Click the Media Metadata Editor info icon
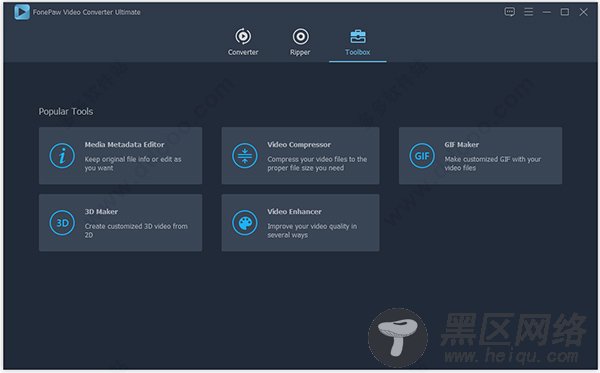Screen dimensions: 600x373 [62, 156]
